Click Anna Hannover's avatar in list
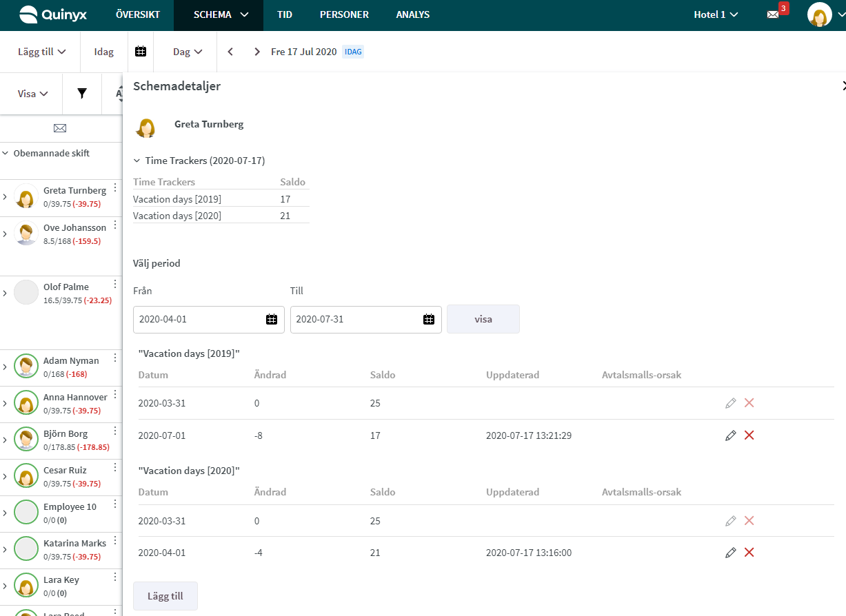Viewport: 846px width, 616px height. [x=26, y=403]
